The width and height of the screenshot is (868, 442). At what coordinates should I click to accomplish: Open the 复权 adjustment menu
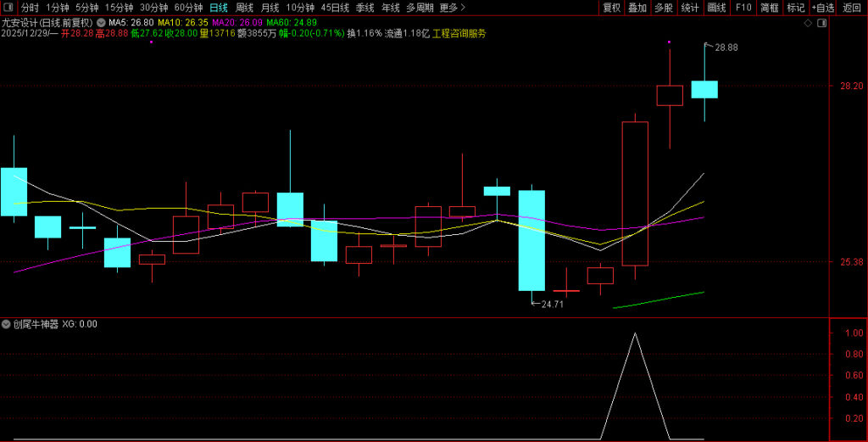[x=611, y=8]
